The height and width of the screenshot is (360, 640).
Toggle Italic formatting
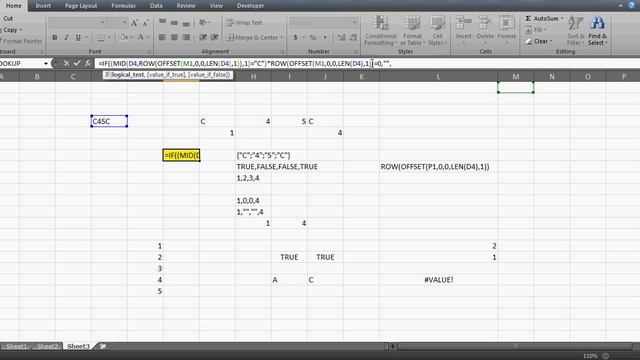pyautogui.click(x=66, y=38)
